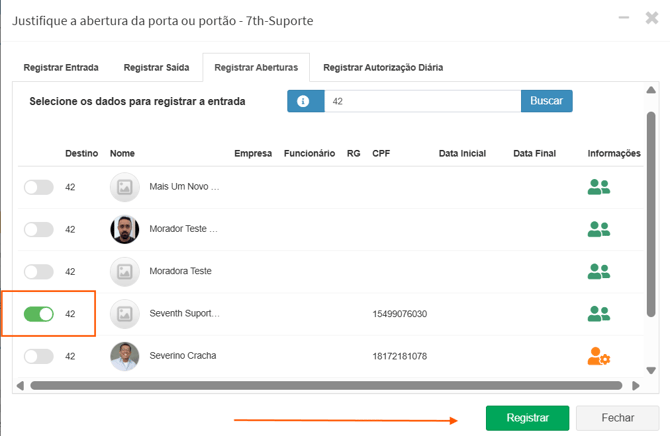Click the Buscar search button
This screenshot has width=670, height=436.
tap(546, 101)
